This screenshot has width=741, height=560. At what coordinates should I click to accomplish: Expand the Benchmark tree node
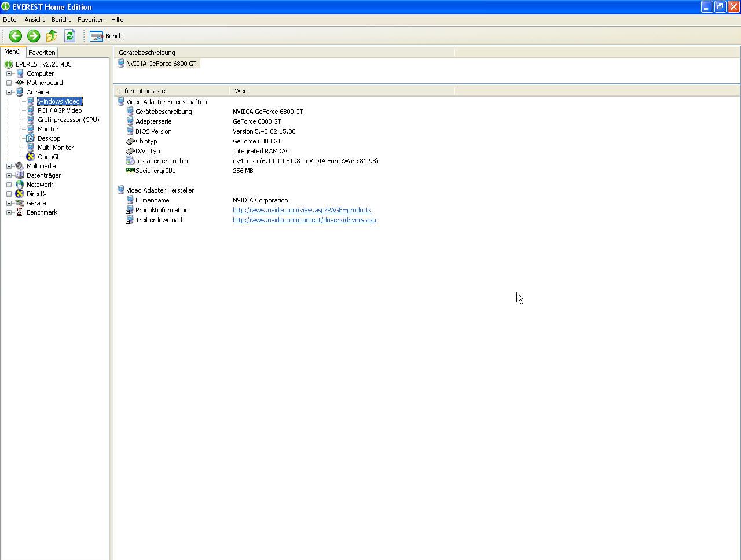9,212
